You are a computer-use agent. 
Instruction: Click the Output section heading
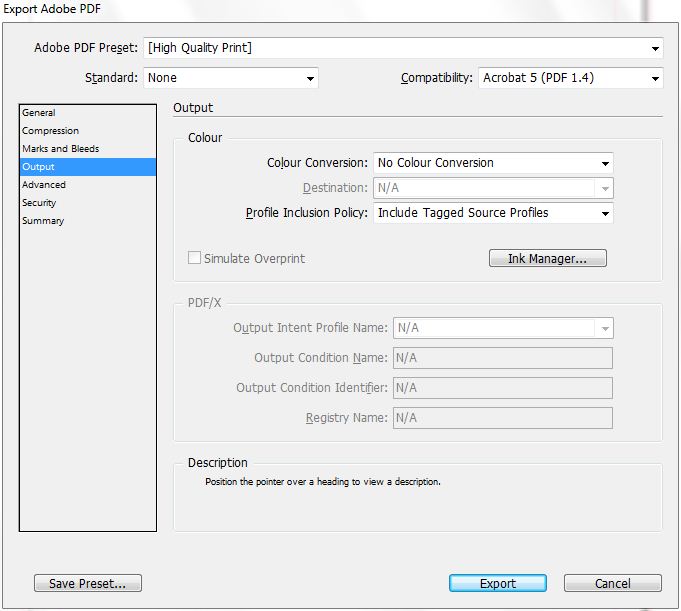[x=193, y=108]
